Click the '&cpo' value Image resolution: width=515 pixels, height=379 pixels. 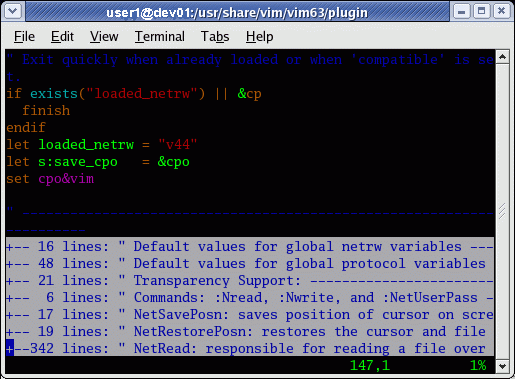point(173,162)
